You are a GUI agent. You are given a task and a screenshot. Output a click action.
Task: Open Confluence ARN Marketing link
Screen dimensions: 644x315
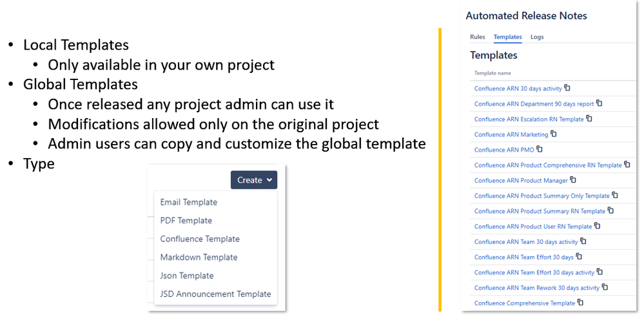(x=511, y=134)
